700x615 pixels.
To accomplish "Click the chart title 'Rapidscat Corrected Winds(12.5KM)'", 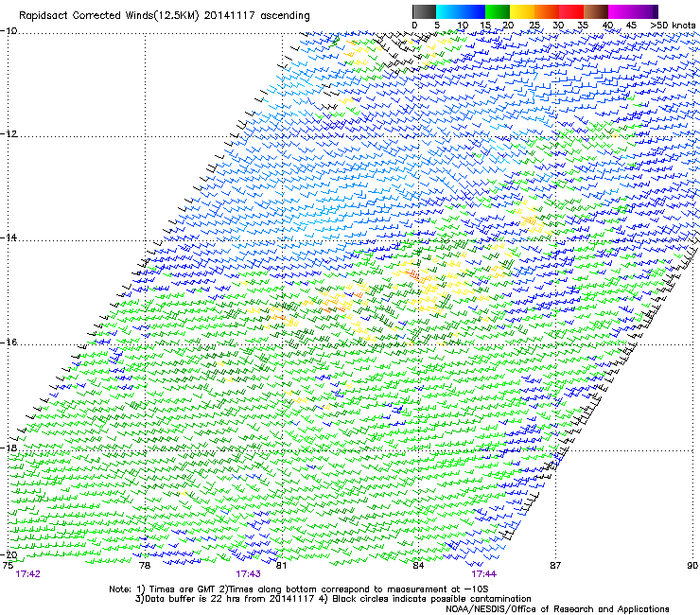I will 109,16.
